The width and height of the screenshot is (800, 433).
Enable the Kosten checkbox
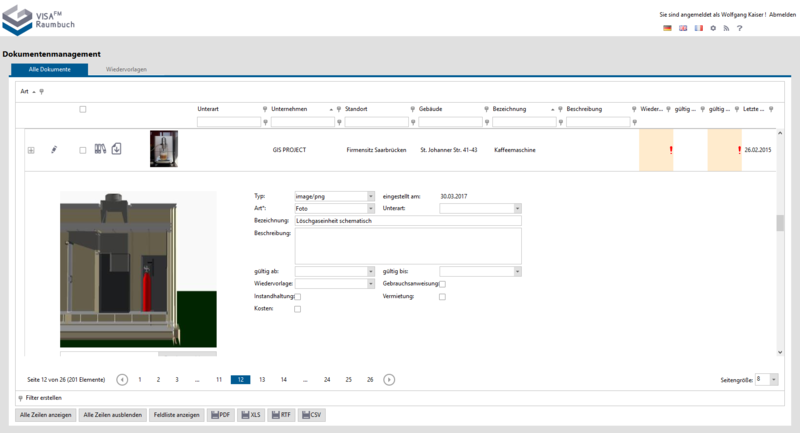[x=297, y=309]
